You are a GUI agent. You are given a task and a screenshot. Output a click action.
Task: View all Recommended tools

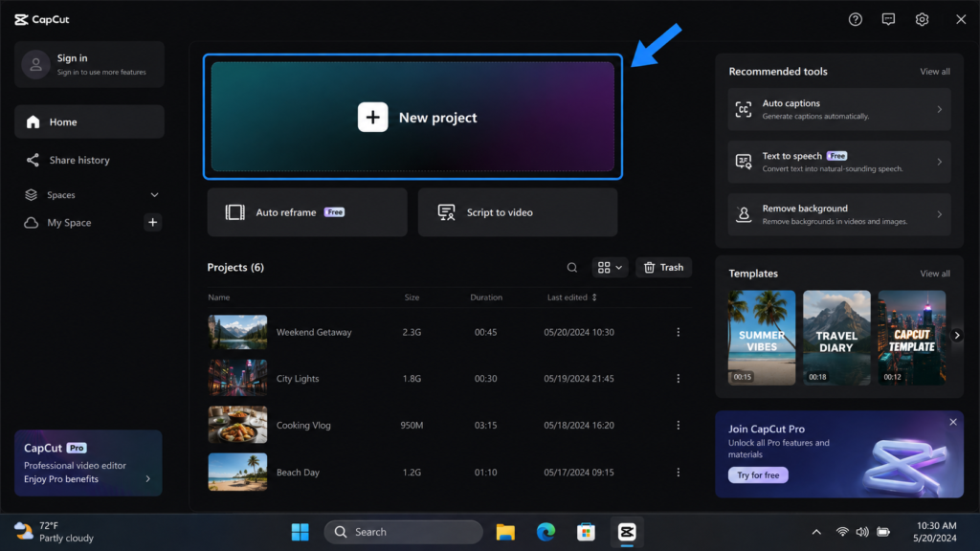[x=934, y=71]
